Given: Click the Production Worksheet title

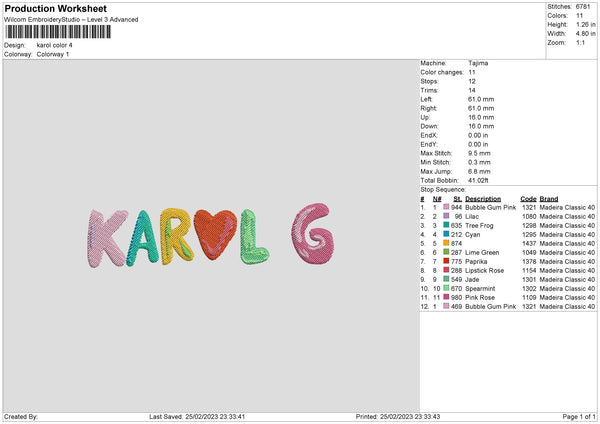Looking at the screenshot, I should 55,8.
